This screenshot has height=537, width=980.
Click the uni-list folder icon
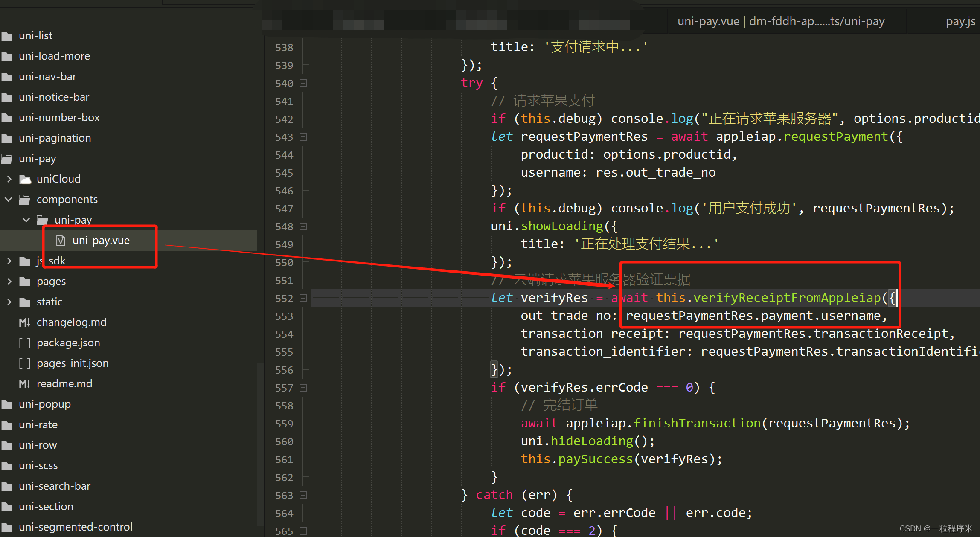(7, 36)
